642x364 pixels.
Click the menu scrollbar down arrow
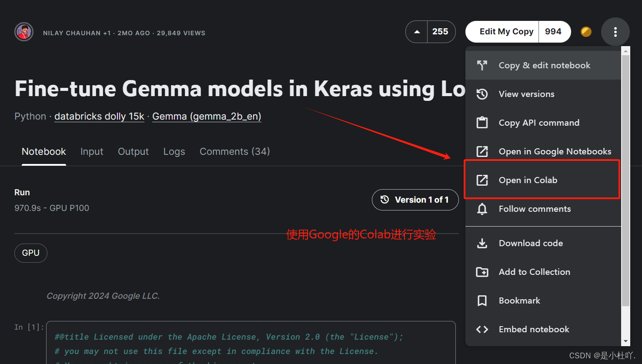click(x=625, y=341)
